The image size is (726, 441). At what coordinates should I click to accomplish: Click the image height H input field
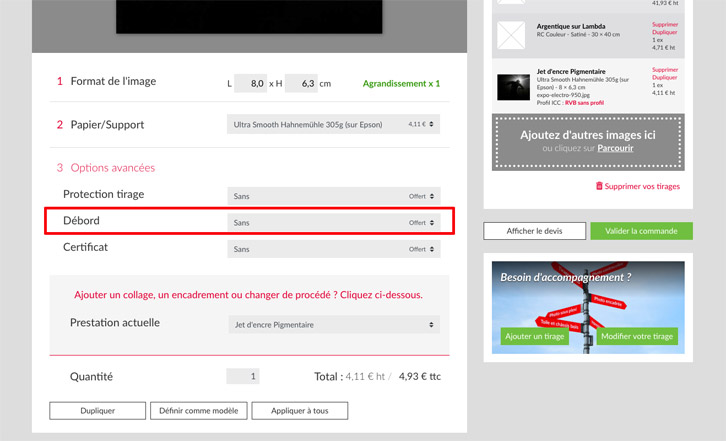(300, 84)
